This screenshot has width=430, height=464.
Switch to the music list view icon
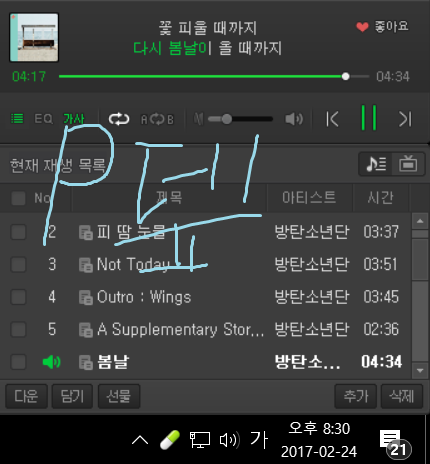[376, 164]
